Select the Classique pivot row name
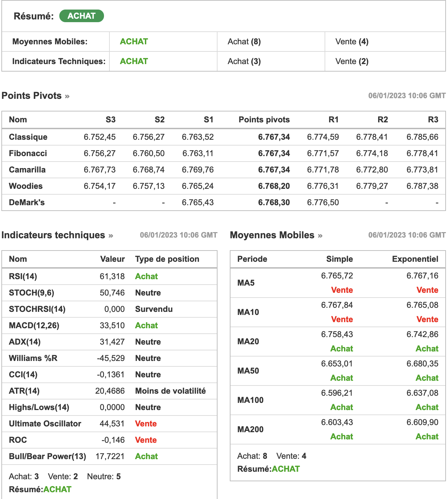Viewport: 448px width, 499px height. [x=28, y=137]
